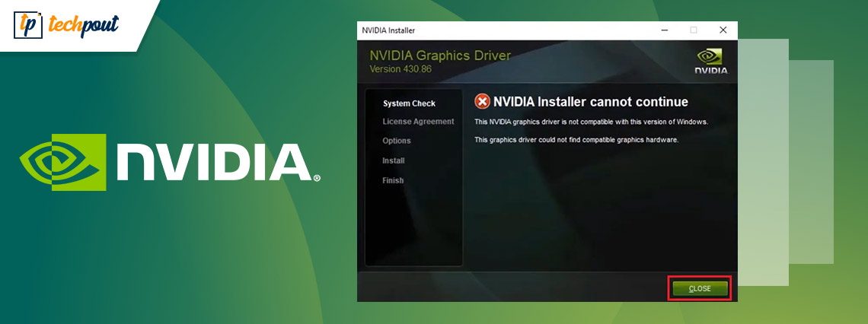Click the NVIDIA logo in installer header
This screenshot has height=324, width=868.
pos(710,62)
